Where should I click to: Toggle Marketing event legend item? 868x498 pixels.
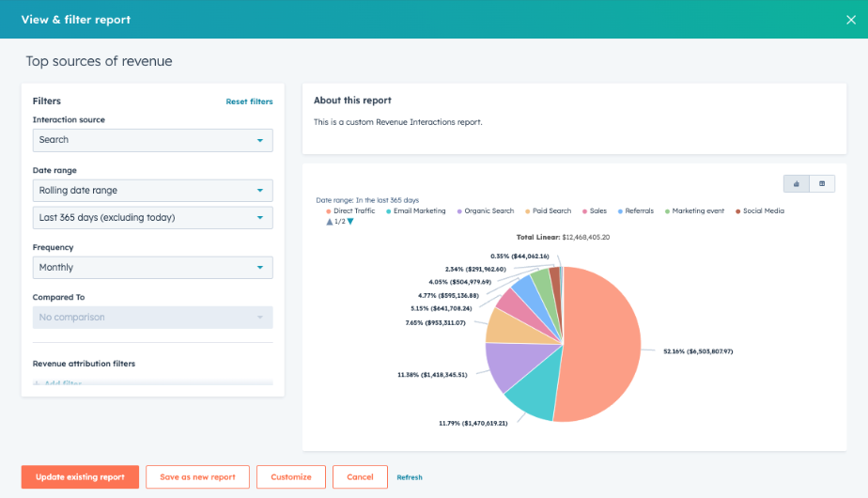[x=694, y=211]
